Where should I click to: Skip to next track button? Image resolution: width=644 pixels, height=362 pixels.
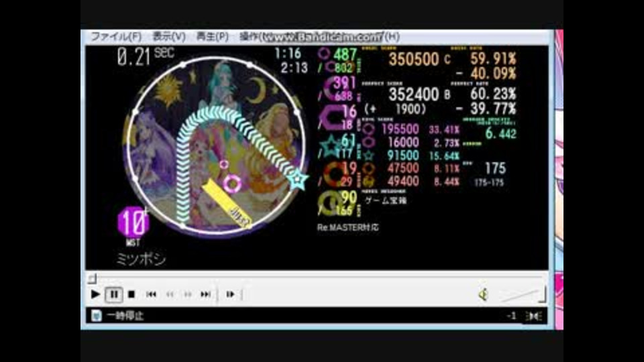[x=206, y=294]
